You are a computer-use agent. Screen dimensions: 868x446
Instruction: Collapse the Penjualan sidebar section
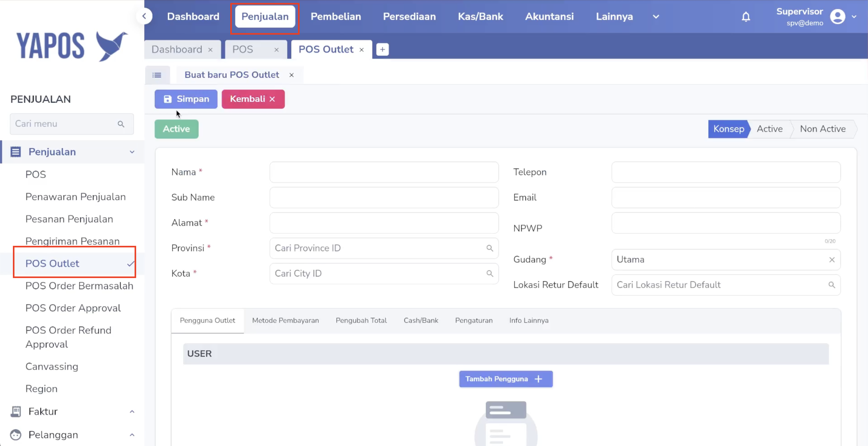pos(132,152)
